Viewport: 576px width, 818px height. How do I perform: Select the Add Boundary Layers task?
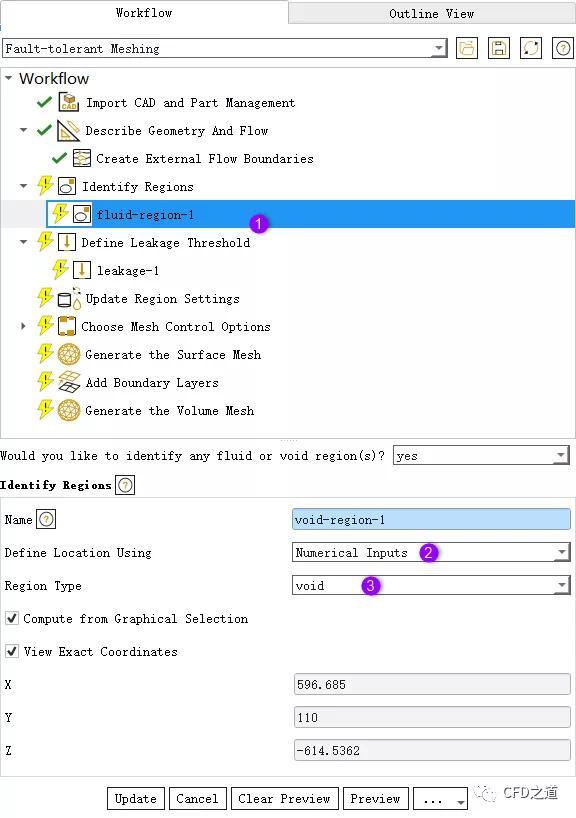(x=152, y=383)
